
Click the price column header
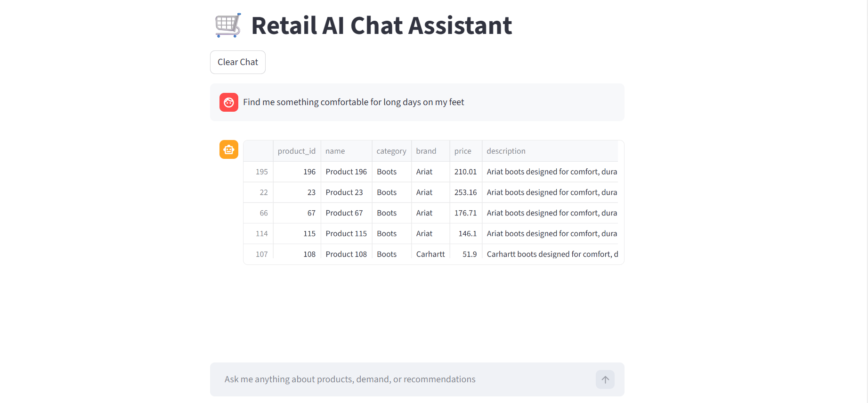pos(466,151)
